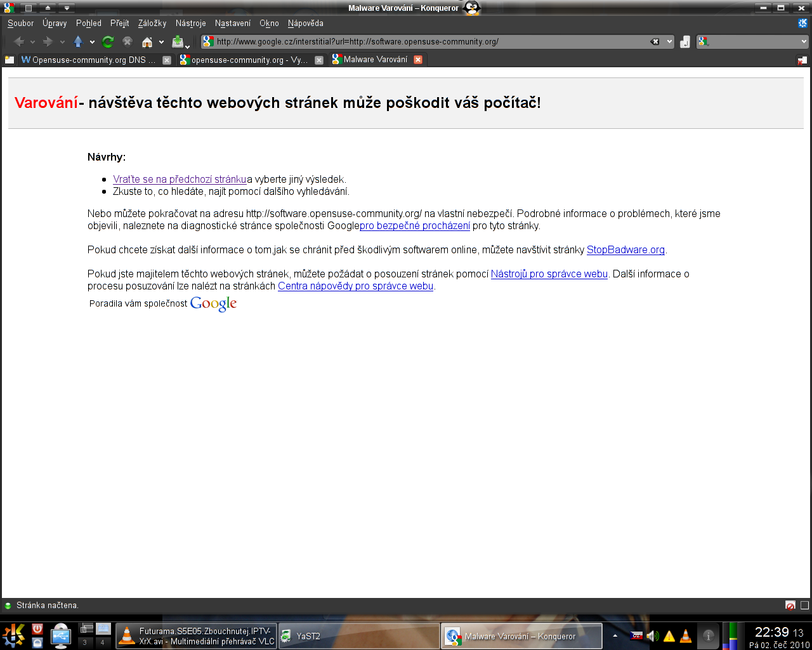This screenshot has height=650, width=812.
Task: Click the Czech keyboard layout flag in tray
Action: click(637, 635)
